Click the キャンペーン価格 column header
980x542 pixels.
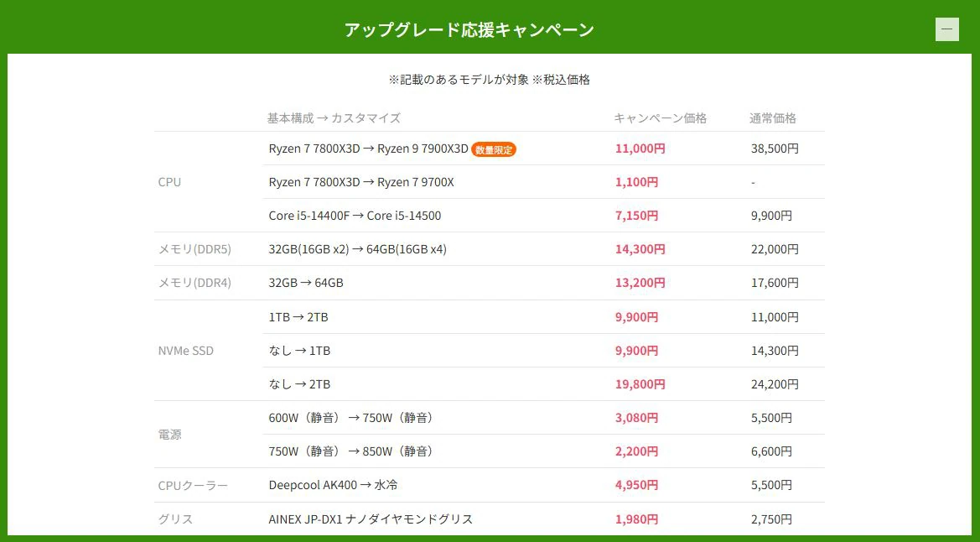[x=661, y=117]
